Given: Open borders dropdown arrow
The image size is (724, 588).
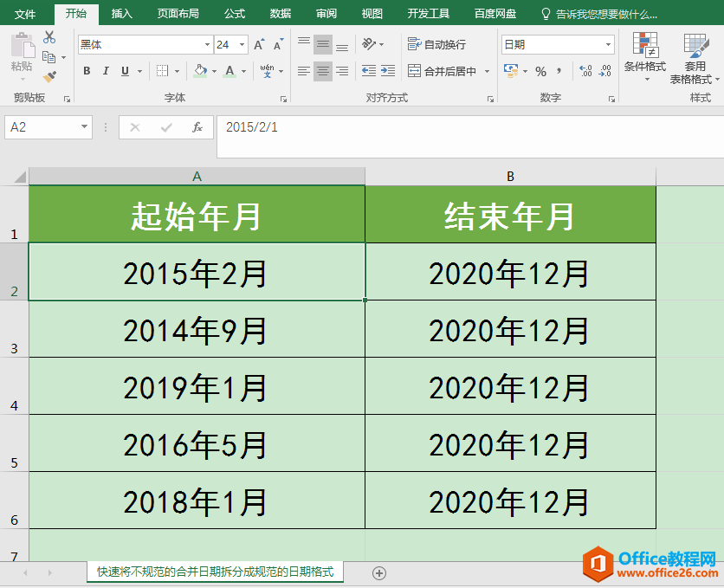Looking at the screenshot, I should (x=177, y=72).
